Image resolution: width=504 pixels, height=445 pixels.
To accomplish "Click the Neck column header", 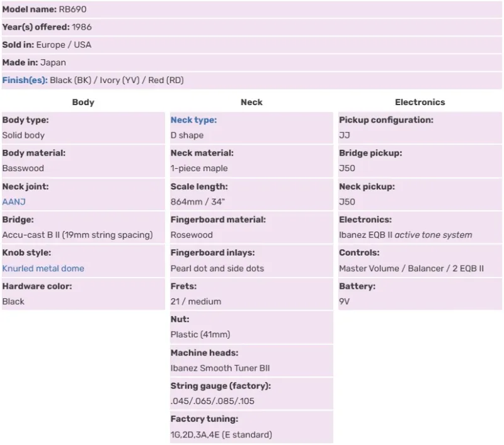I will [251, 102].
